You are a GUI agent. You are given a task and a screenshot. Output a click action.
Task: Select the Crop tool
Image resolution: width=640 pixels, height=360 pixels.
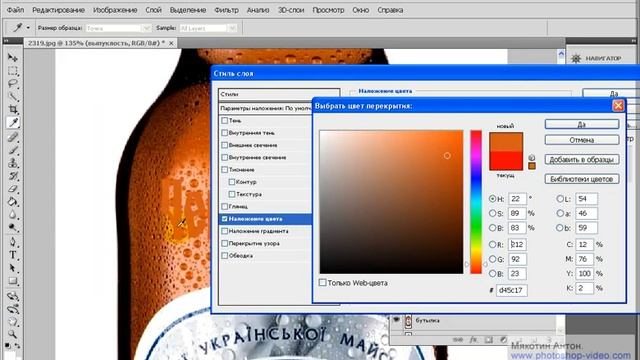coord(13,109)
